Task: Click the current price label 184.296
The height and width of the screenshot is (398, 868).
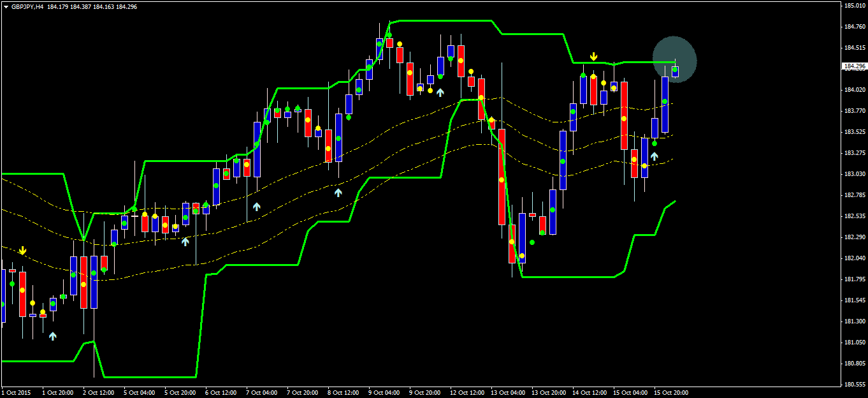Action: [x=855, y=66]
